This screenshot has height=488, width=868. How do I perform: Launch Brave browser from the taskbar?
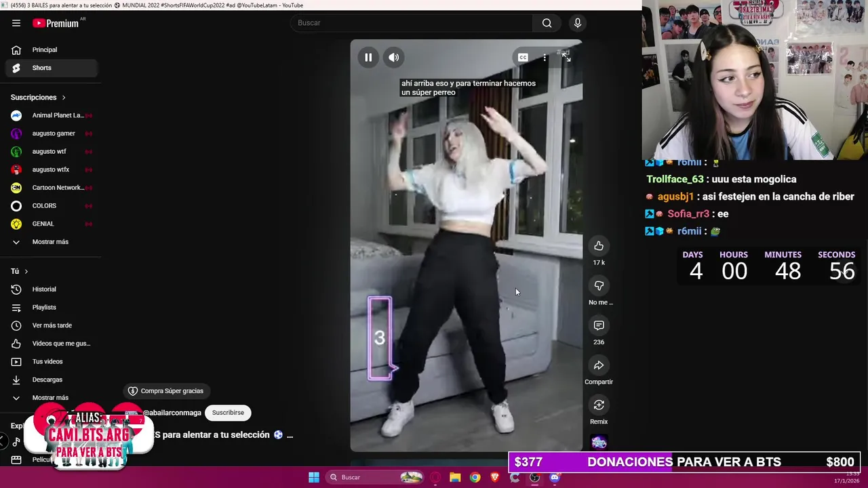click(x=495, y=477)
